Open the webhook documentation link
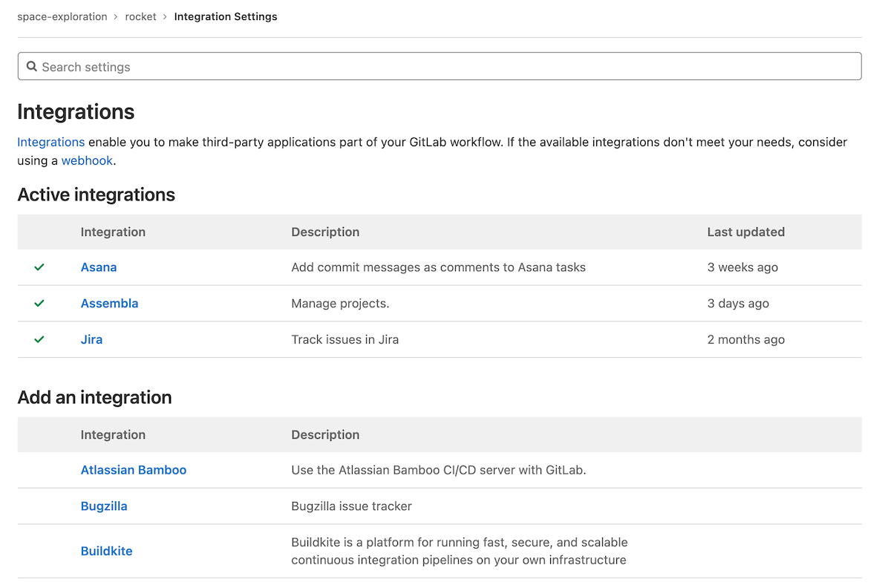 tap(87, 160)
